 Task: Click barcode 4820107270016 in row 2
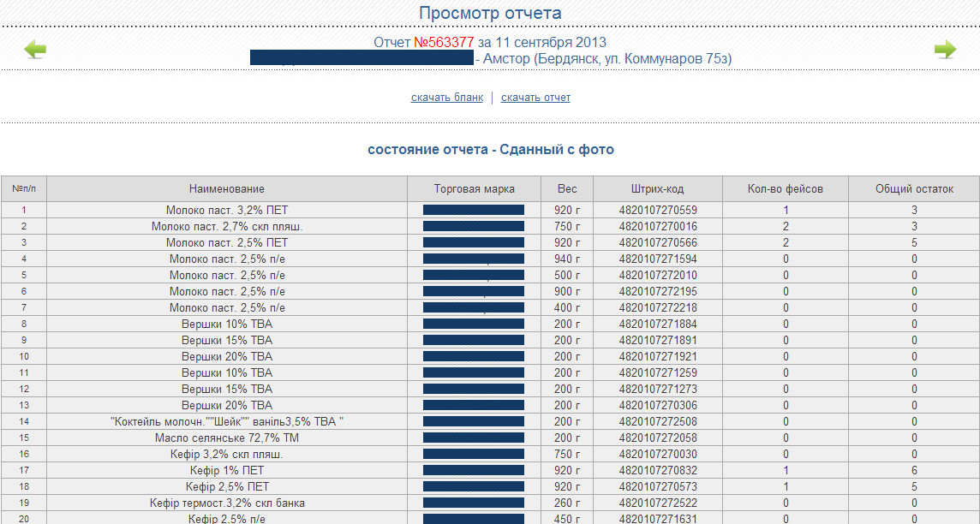coord(658,227)
